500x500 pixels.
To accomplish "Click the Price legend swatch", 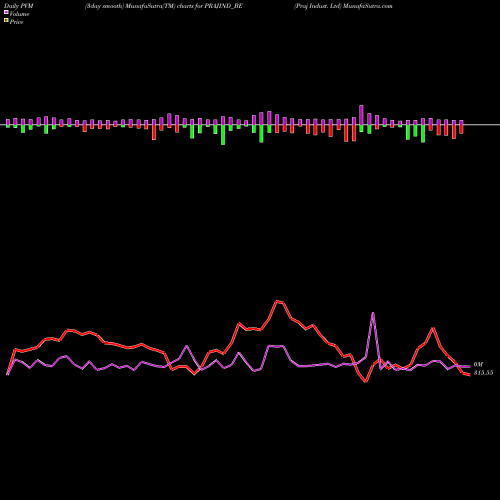I will 6,21.
